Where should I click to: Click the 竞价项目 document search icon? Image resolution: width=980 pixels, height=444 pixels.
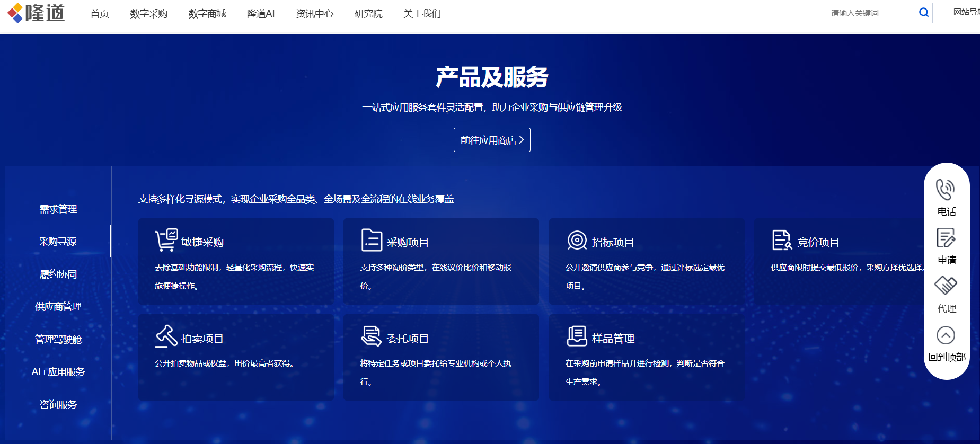pos(782,240)
